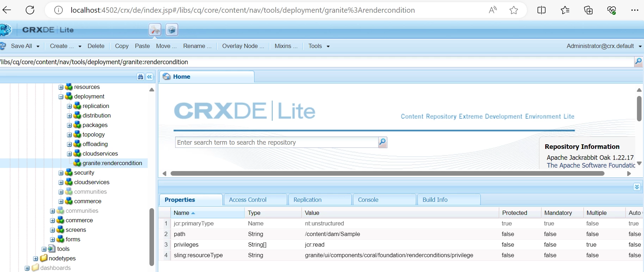Click the CRXDE Lite logo

pyautogui.click(x=48, y=30)
